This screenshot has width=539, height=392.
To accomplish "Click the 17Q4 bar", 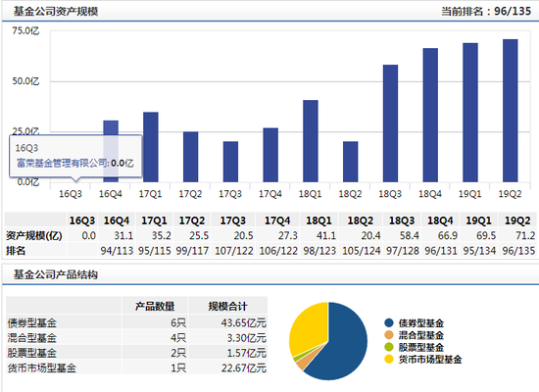I will click(270, 155).
